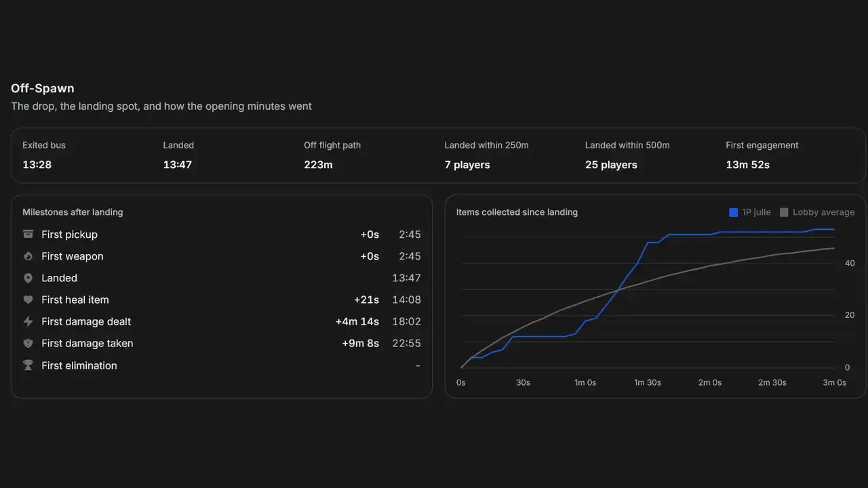Image resolution: width=868 pixels, height=488 pixels.
Task: Click the First damage dealt lightning icon
Action: pyautogui.click(x=28, y=321)
